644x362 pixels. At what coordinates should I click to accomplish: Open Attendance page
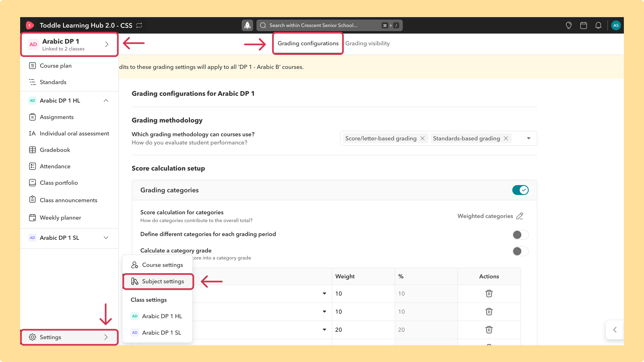[x=69, y=166]
